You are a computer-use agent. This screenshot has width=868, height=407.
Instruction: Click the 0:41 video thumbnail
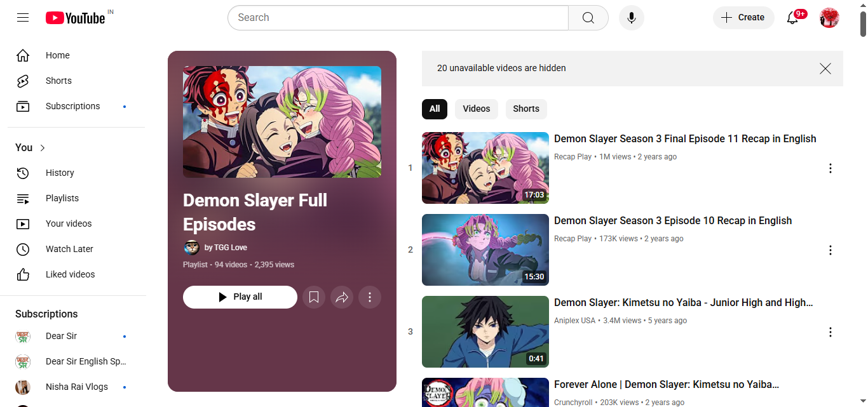click(x=485, y=331)
